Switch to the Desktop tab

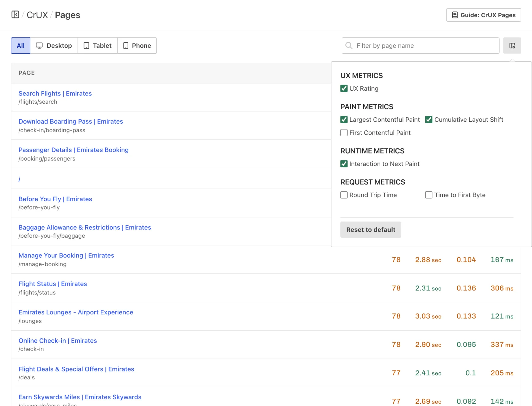click(54, 46)
